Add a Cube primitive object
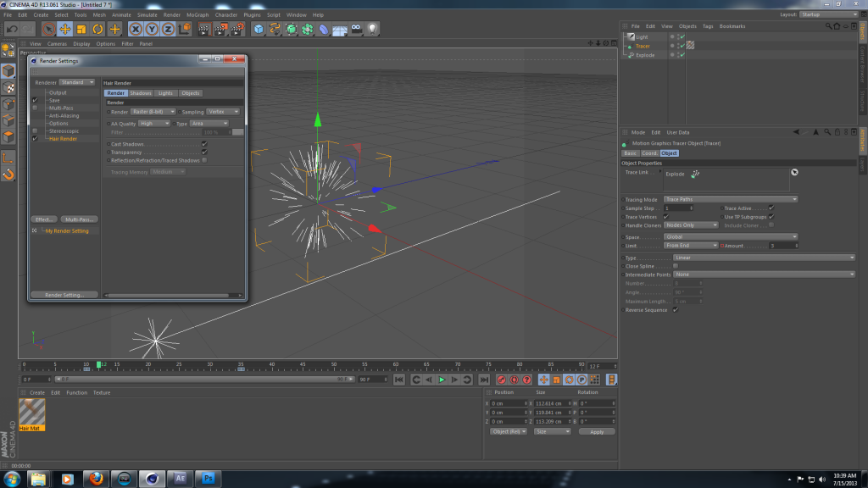 click(259, 30)
